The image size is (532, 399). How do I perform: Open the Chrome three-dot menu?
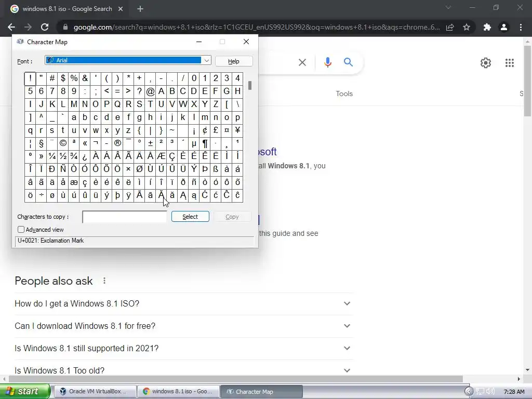pyautogui.click(x=521, y=27)
